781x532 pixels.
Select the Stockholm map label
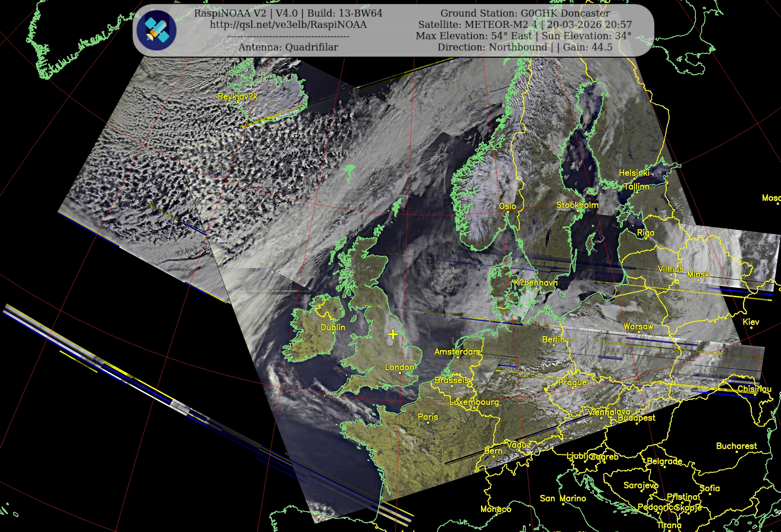[577, 205]
